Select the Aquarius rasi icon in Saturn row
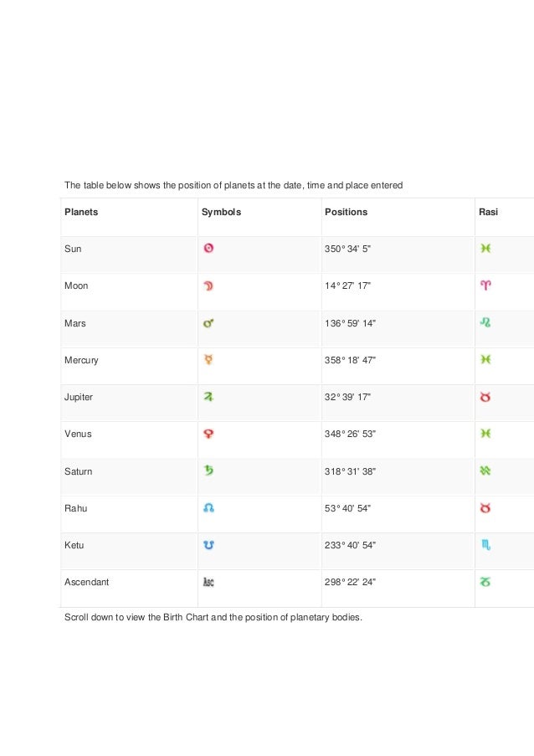The width and height of the screenshot is (534, 756). click(x=485, y=471)
